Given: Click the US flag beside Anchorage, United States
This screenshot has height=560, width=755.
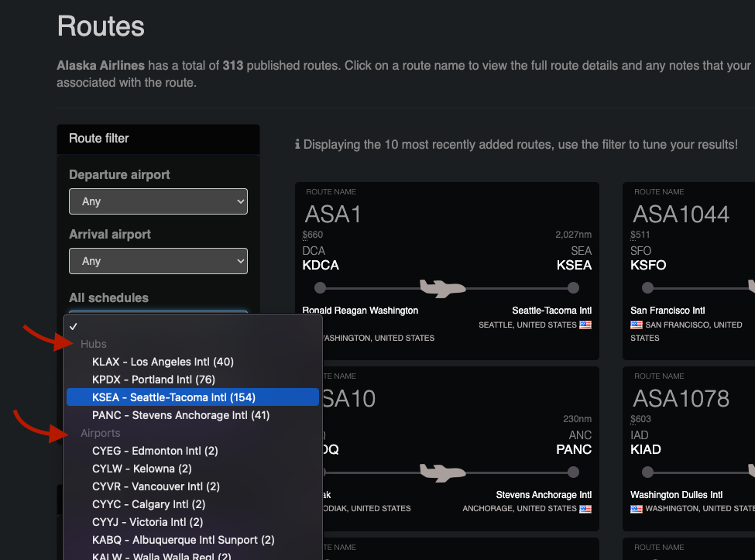Looking at the screenshot, I should [585, 509].
